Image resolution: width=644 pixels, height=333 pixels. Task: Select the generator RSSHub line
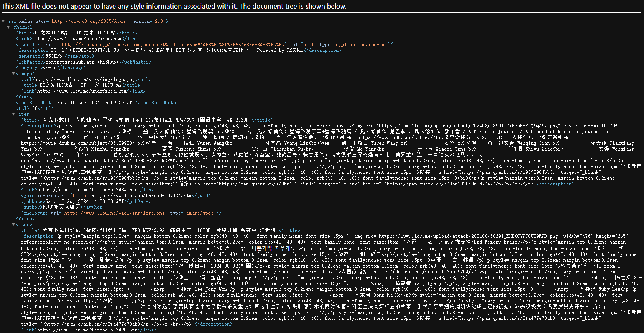click(55, 56)
